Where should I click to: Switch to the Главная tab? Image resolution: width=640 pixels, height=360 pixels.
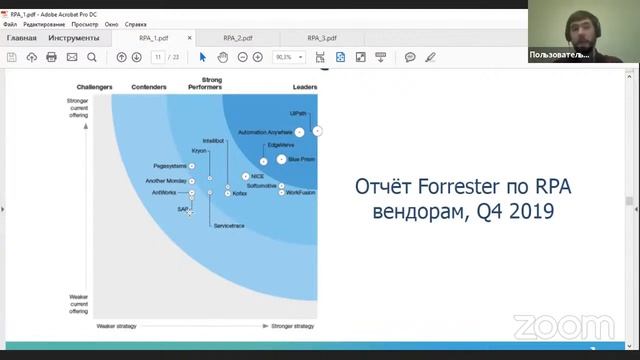(x=22, y=38)
